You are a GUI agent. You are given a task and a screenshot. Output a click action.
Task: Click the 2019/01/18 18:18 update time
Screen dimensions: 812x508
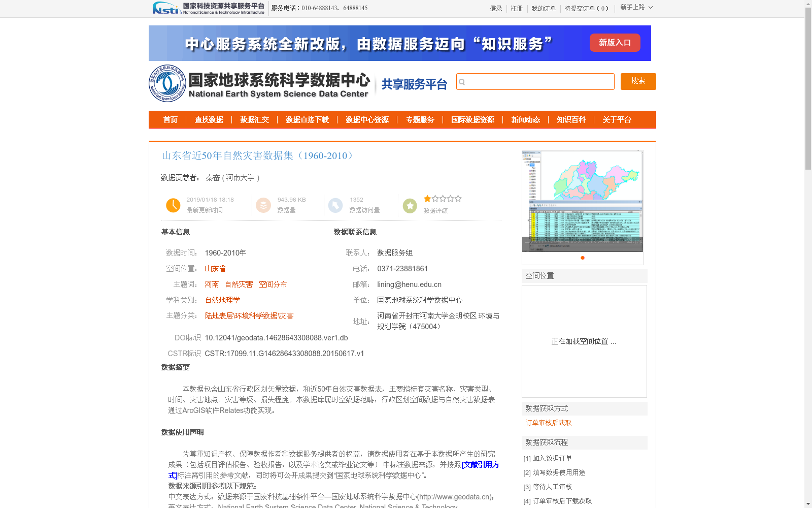pyautogui.click(x=210, y=200)
